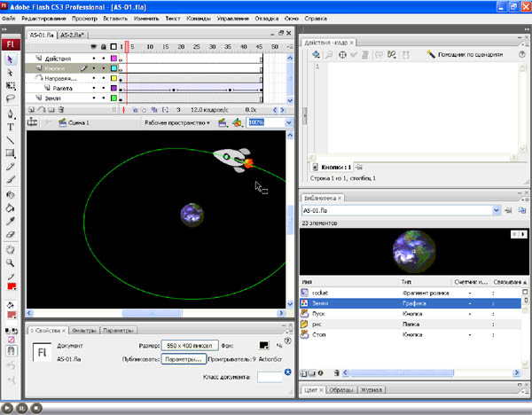532x415 pixels.
Task: Open the Рабочее пространство workspace dropdown
Action: click(177, 123)
